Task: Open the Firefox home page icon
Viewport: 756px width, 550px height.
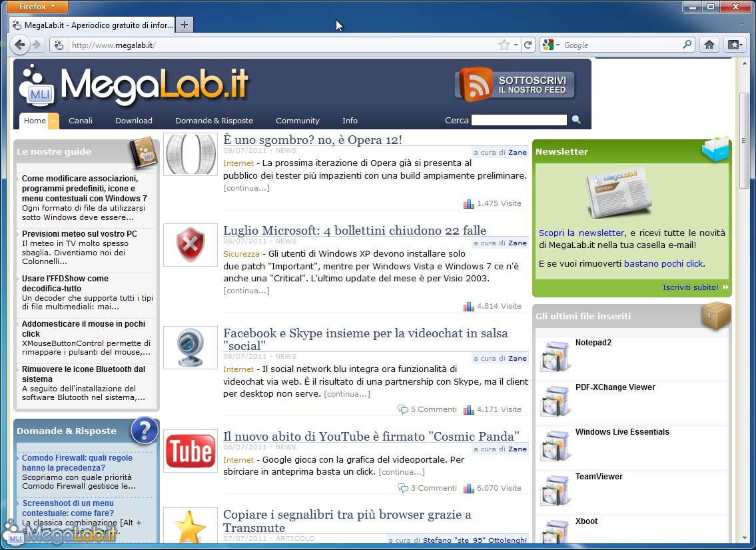Action: pos(709,45)
